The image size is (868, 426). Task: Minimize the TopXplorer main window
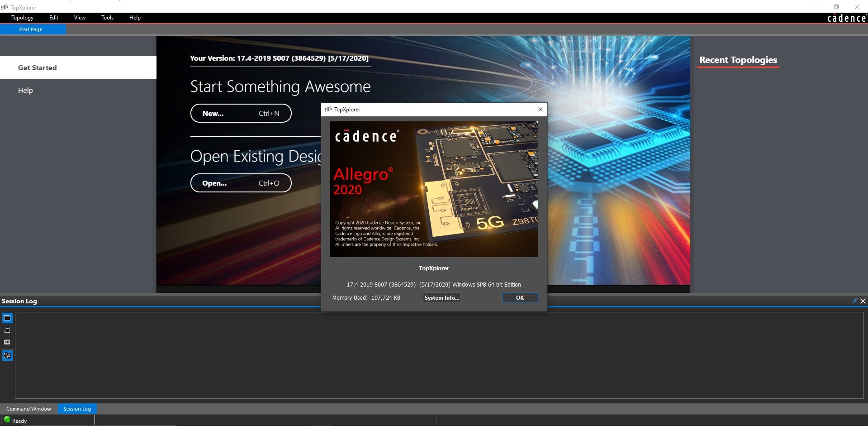[816, 7]
